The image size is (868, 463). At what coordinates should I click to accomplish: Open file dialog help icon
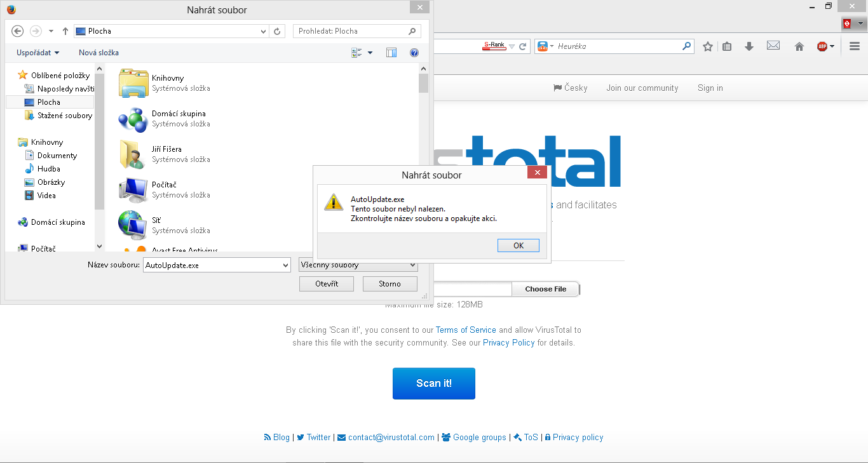click(x=414, y=53)
